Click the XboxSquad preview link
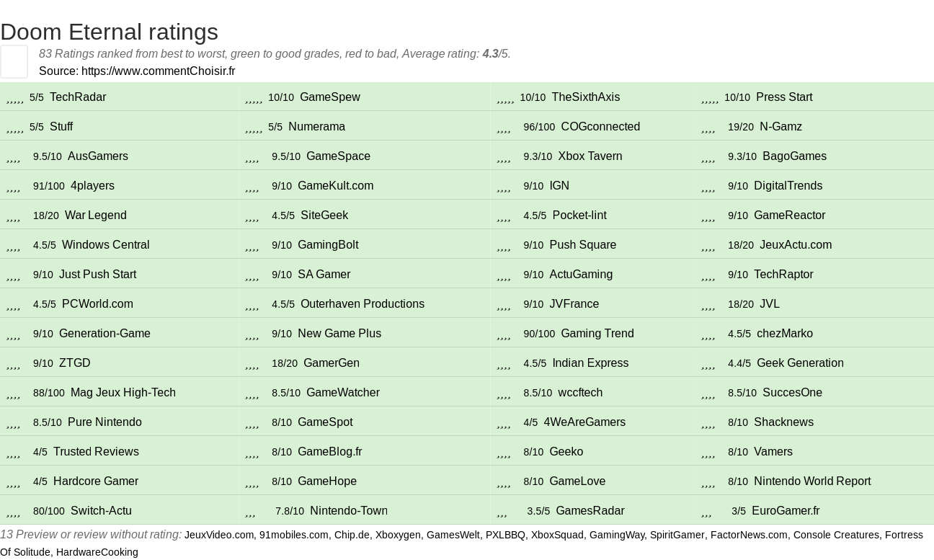This screenshot has height=560, width=934. [557, 535]
